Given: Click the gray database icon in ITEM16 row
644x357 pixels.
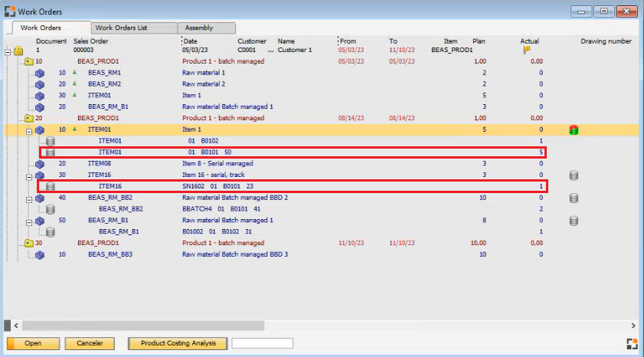Looking at the screenshot, I should (x=573, y=175).
